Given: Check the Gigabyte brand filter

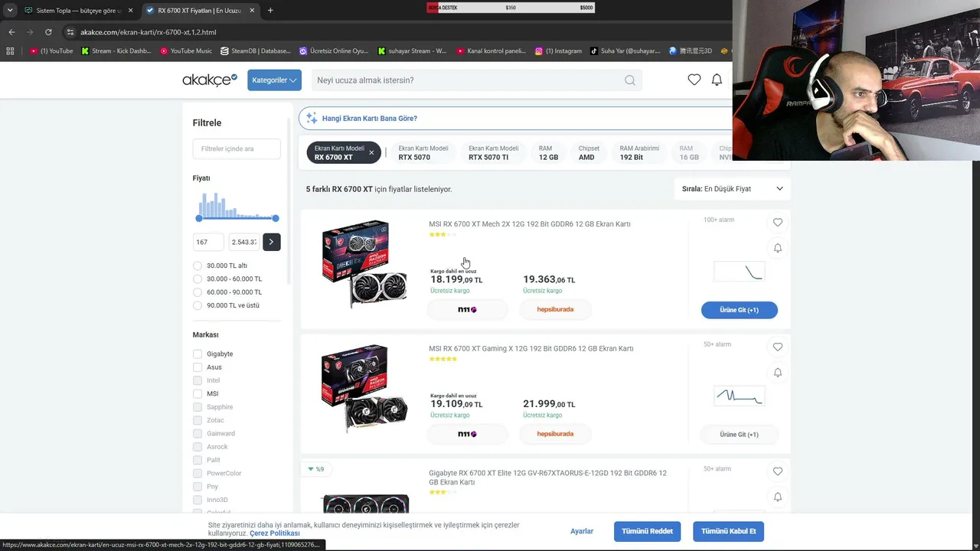Looking at the screenshot, I should click(198, 354).
